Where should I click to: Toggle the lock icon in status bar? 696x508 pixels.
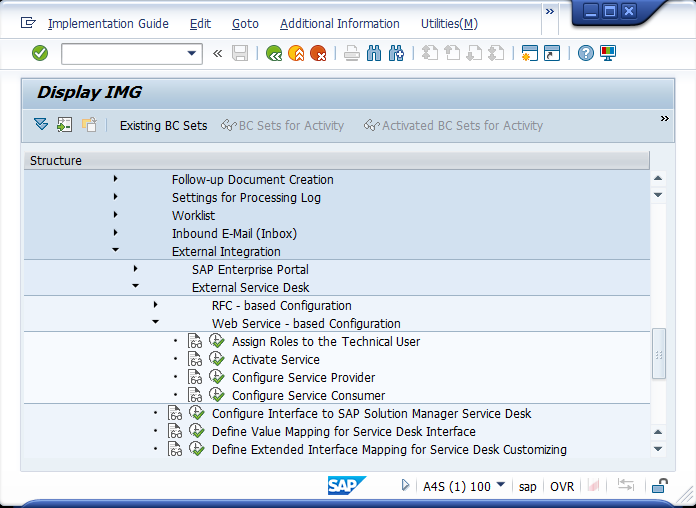[660, 486]
